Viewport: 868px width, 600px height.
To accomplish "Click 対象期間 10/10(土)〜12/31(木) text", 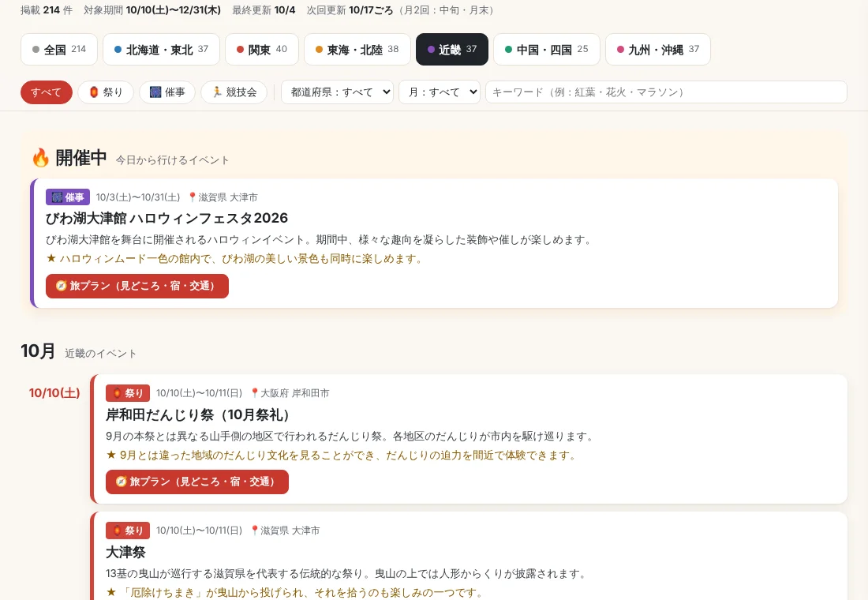I will point(152,10).
